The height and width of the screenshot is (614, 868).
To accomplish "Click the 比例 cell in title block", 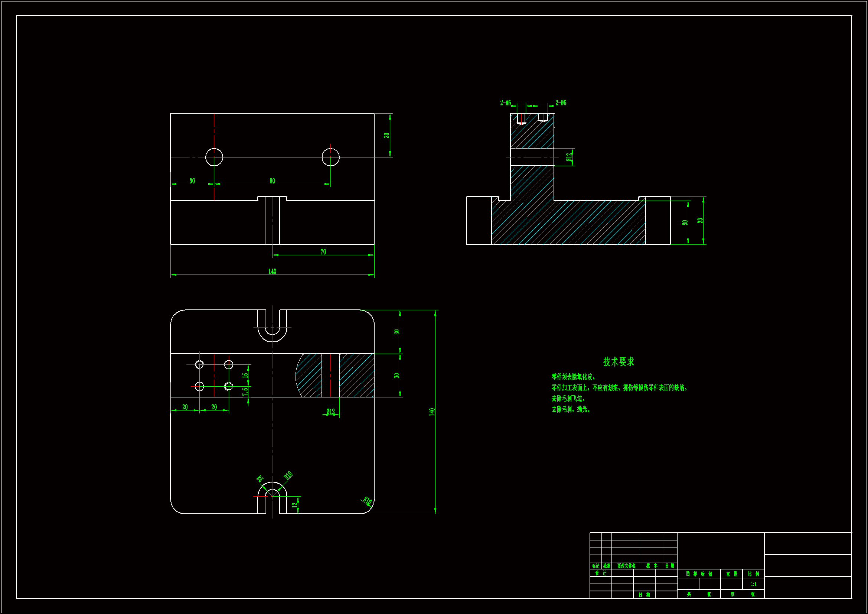I will pyautogui.click(x=753, y=574).
